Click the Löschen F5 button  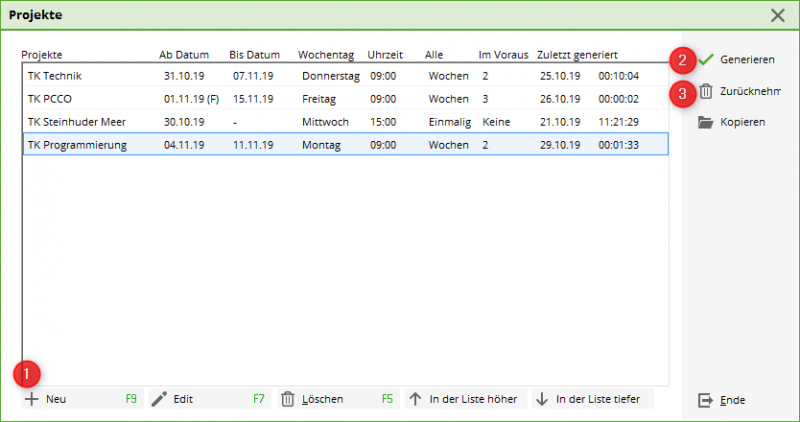(x=338, y=399)
